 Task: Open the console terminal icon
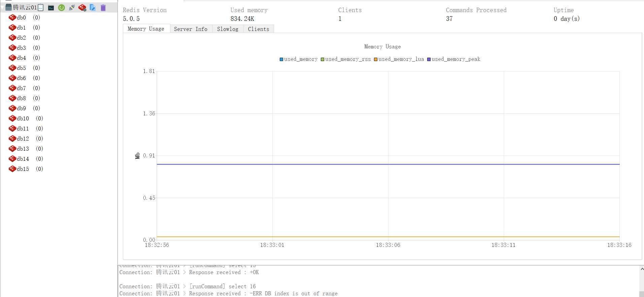point(51,8)
